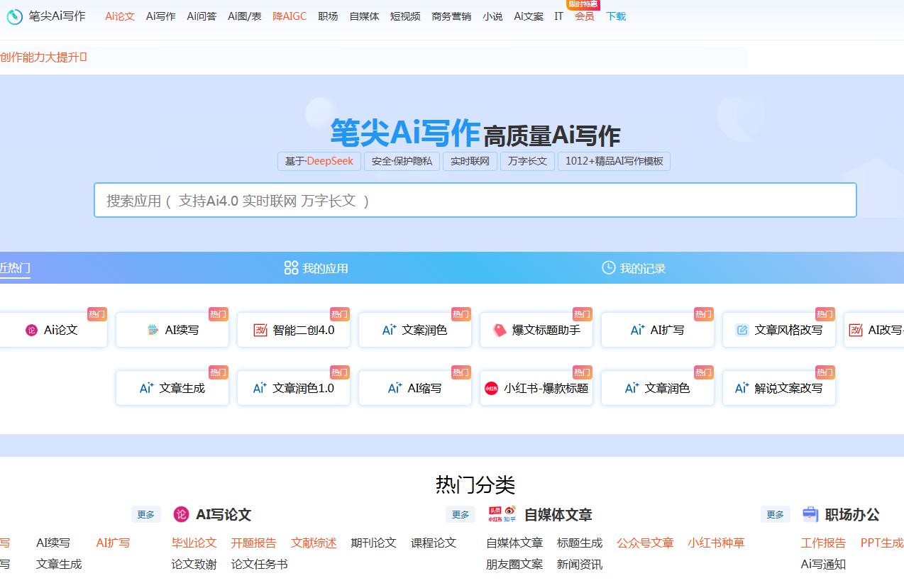The width and height of the screenshot is (904, 588).
Task: Click the 实时联网 tag
Action: (470, 161)
